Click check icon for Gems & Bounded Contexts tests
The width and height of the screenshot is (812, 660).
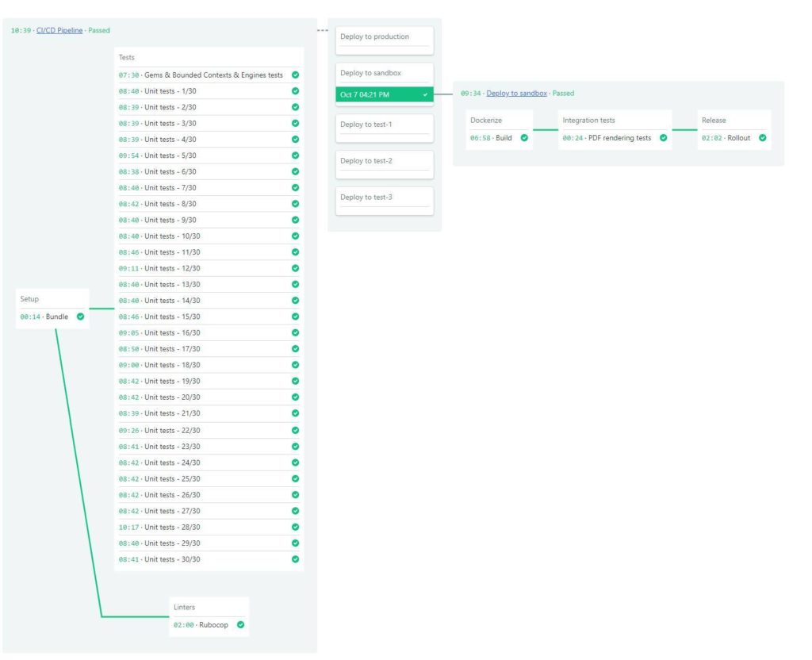[295, 75]
